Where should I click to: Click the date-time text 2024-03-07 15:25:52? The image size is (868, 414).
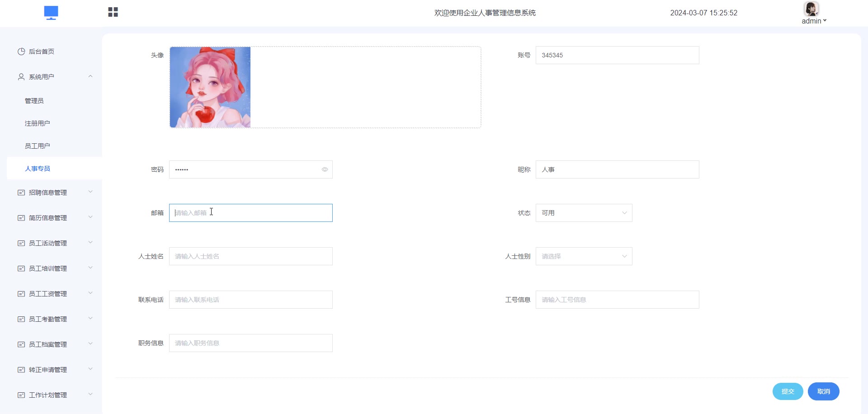point(704,13)
